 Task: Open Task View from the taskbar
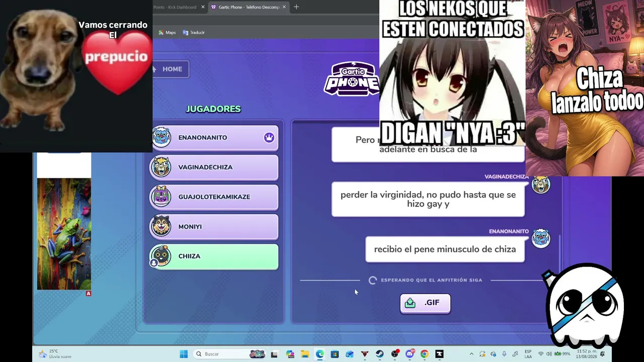[x=274, y=354]
